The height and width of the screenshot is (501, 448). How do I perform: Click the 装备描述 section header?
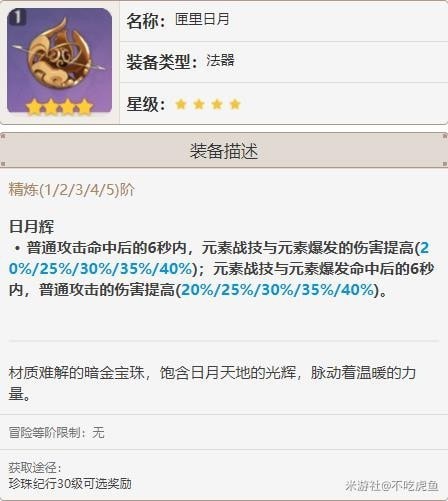224,151
